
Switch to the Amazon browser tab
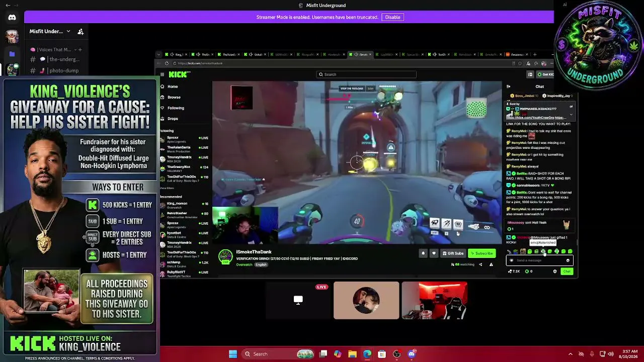point(517,54)
